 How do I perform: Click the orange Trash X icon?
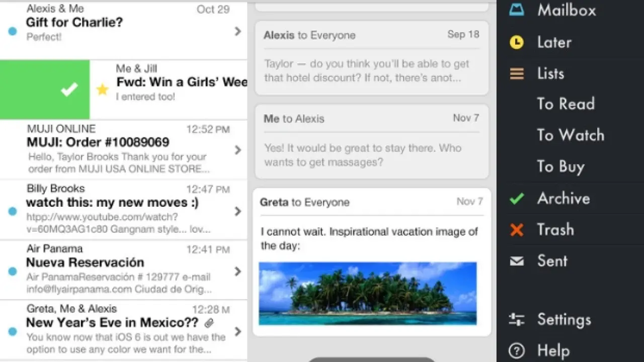pos(517,230)
